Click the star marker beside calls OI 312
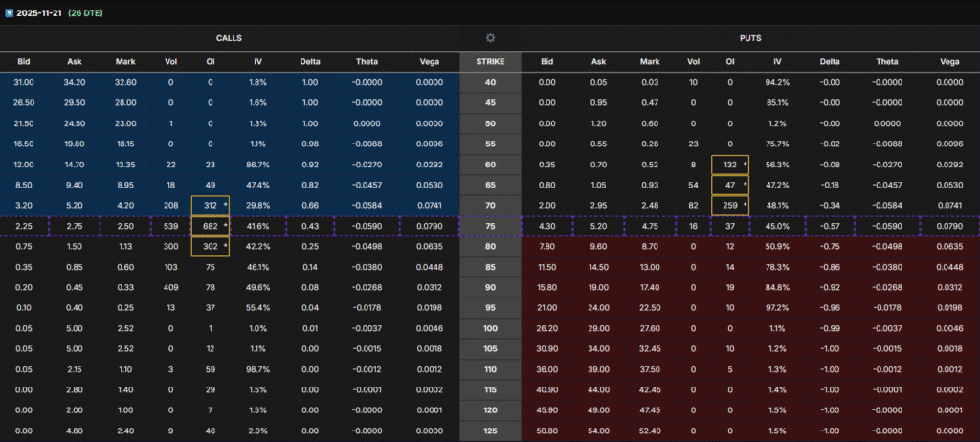980x442 pixels. point(226,204)
